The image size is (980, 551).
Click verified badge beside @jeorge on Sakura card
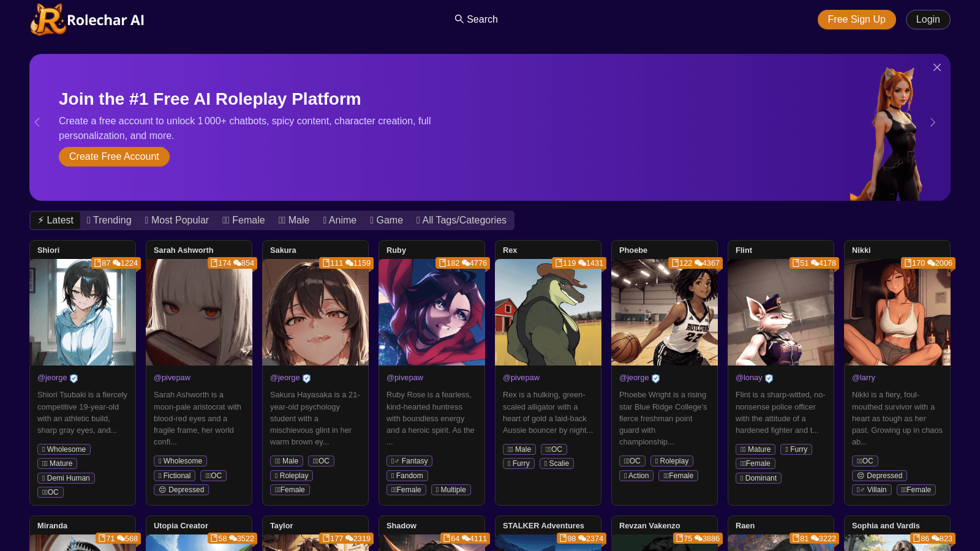pyautogui.click(x=307, y=378)
